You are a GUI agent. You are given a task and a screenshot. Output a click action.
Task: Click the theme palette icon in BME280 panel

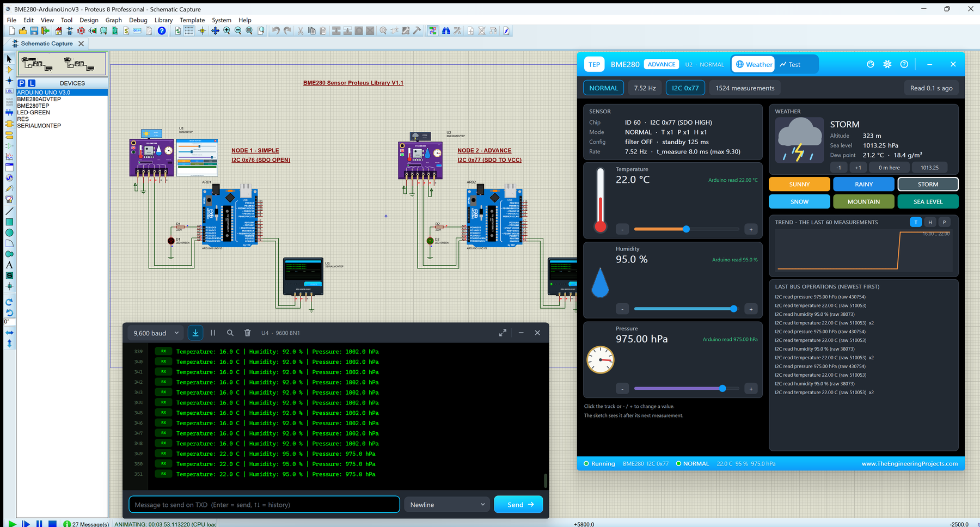[871, 64]
